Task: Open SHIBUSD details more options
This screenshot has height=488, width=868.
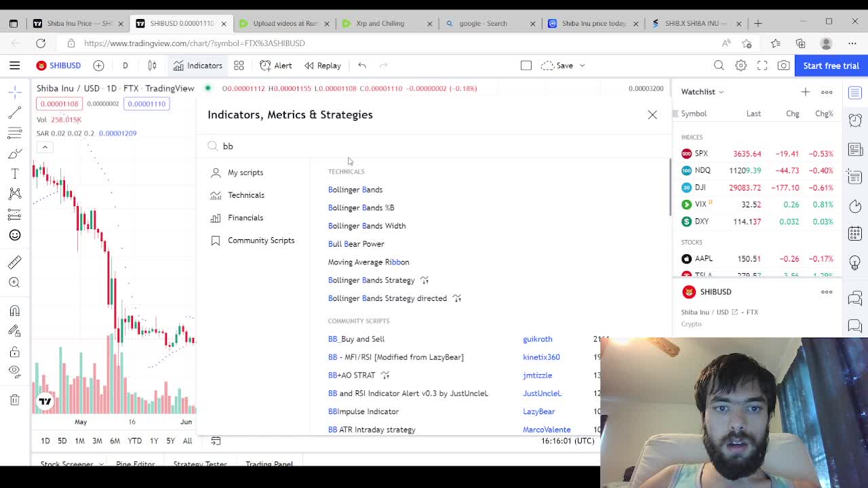Action: (827, 292)
